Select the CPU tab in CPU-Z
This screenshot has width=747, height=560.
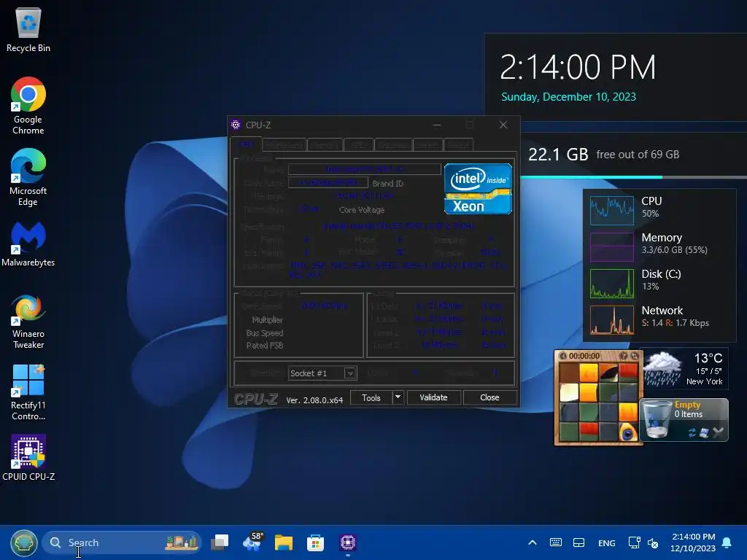pyautogui.click(x=246, y=144)
